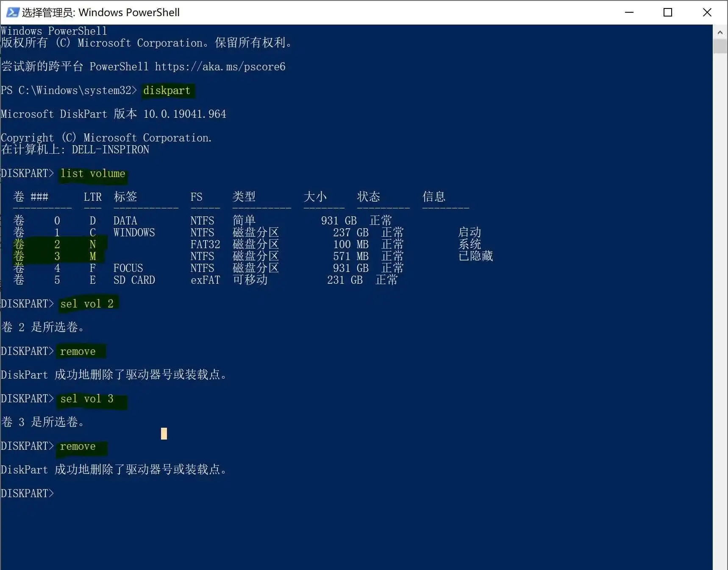Click the 'sel vol 3' command

pos(87,398)
